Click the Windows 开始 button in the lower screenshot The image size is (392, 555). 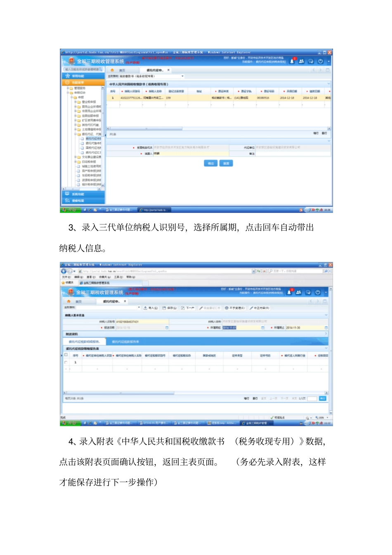(x=70, y=423)
